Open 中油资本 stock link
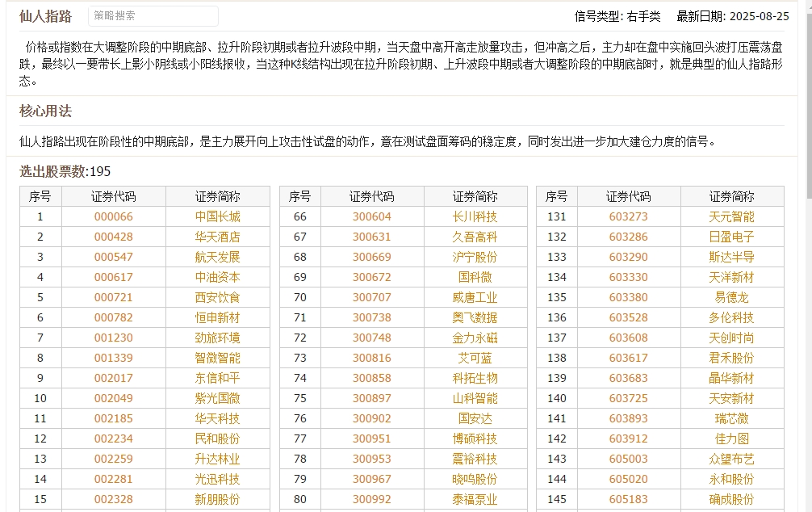This screenshot has width=812, height=512. [217, 277]
